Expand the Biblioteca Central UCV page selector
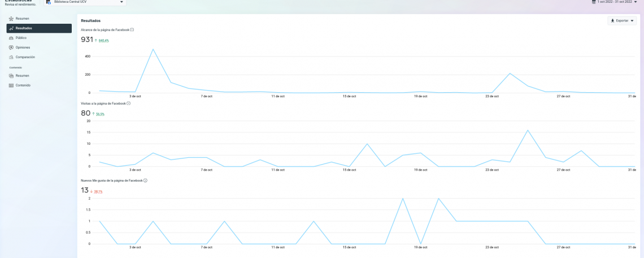The image size is (644, 258). coord(85,2)
